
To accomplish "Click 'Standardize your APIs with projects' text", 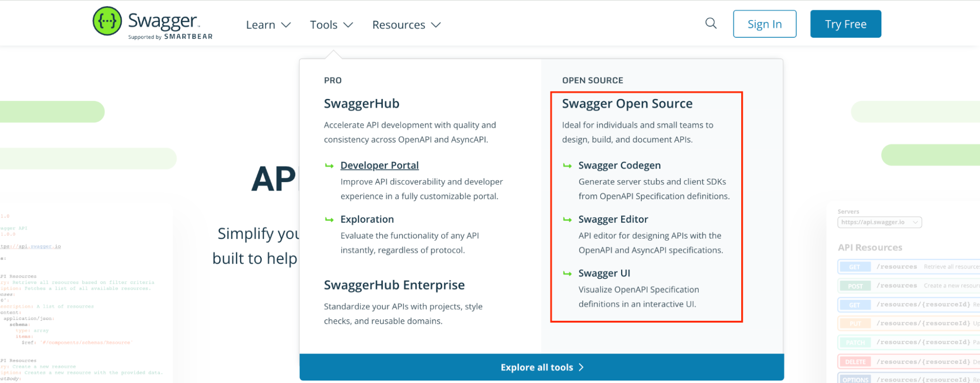I will click(x=403, y=314).
